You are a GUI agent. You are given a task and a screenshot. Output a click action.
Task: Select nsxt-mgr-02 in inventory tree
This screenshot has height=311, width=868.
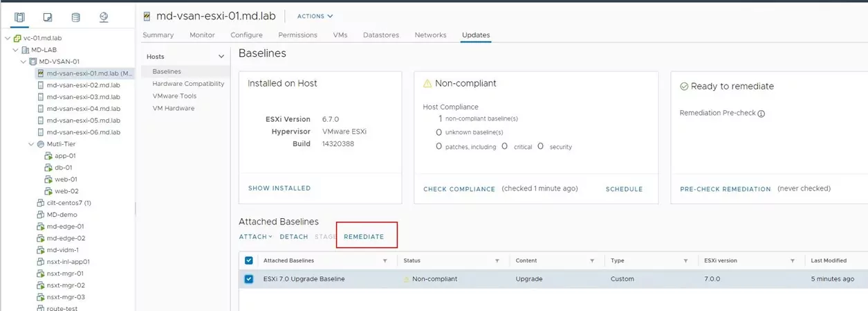click(66, 285)
